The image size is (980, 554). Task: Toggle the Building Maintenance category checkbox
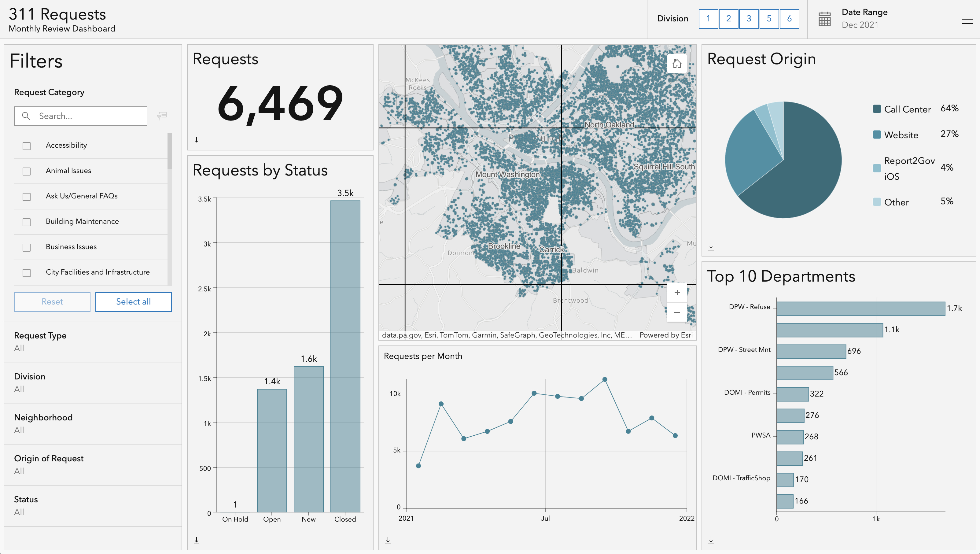tap(28, 221)
